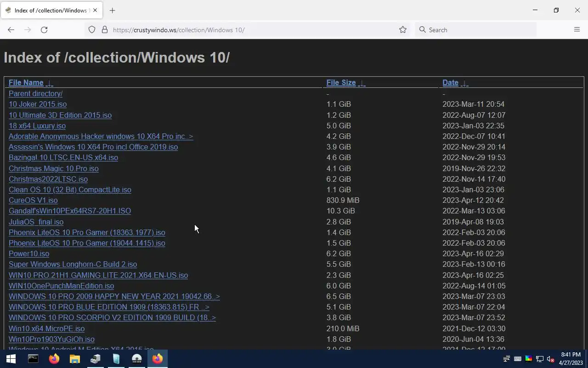
Task: Open Adorable Anonymous Hacker windows 10 link
Action: pos(101,136)
